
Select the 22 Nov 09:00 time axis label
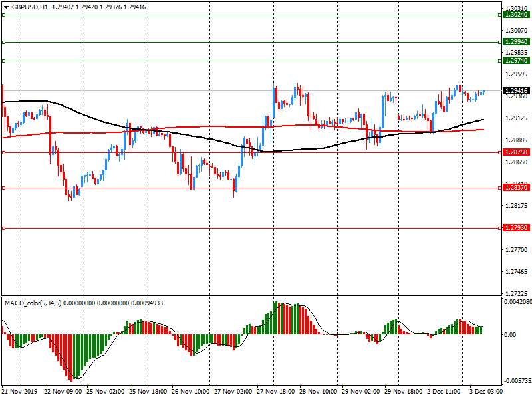[65, 392]
